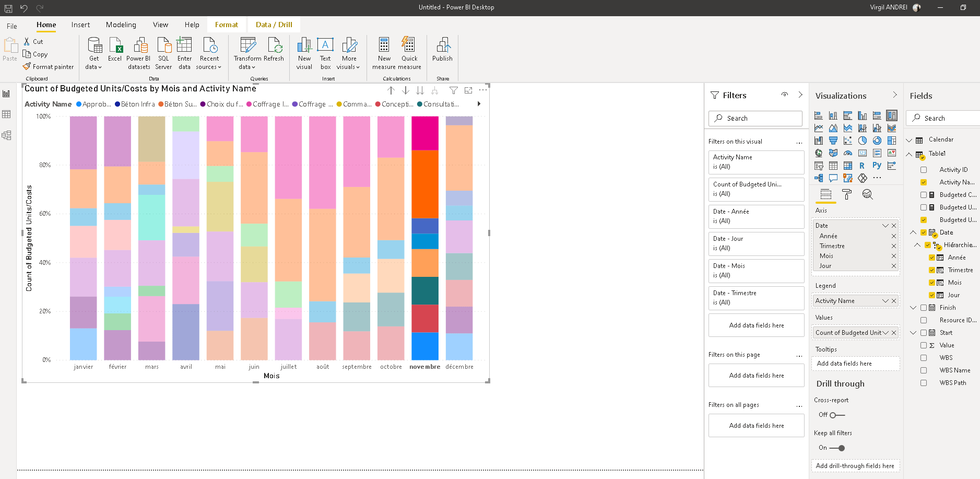This screenshot has height=479, width=980.
Task: Switch to the Modeling ribbon tab
Action: [121, 25]
